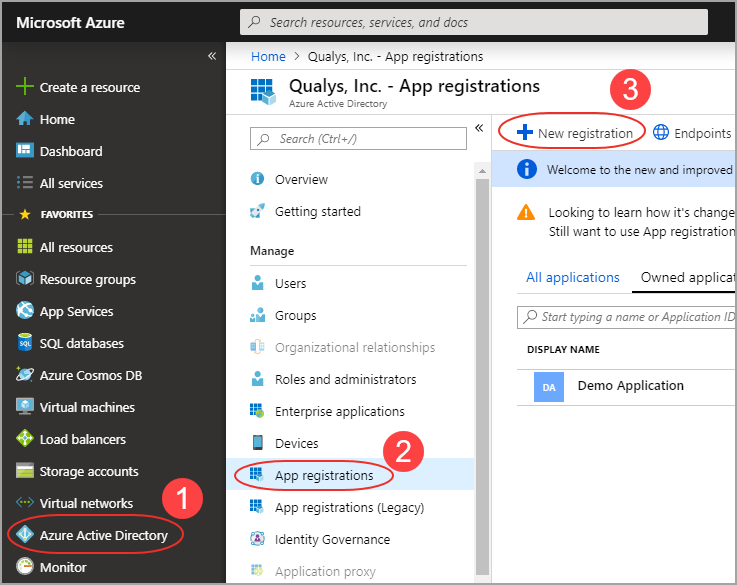
Task: Click the All services list icon
Action: (24, 182)
